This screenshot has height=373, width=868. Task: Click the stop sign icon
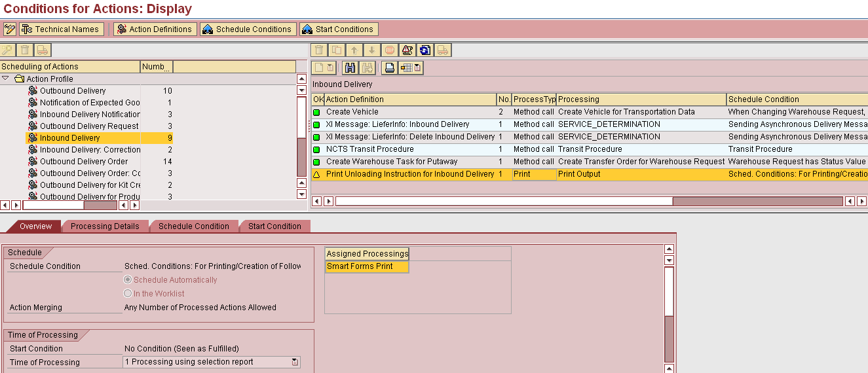pos(390,50)
